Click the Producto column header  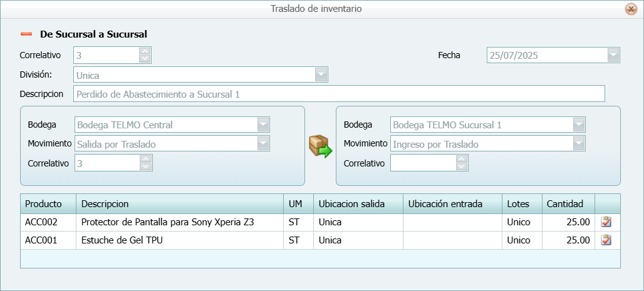click(48, 203)
